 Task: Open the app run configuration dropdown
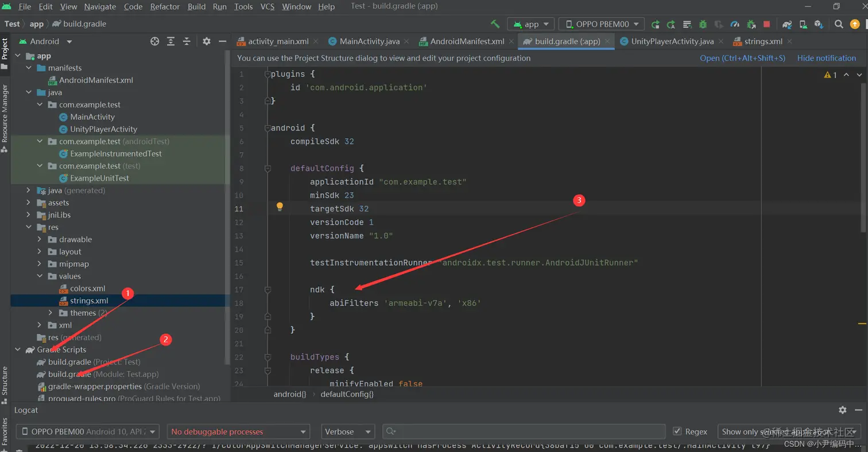(530, 24)
